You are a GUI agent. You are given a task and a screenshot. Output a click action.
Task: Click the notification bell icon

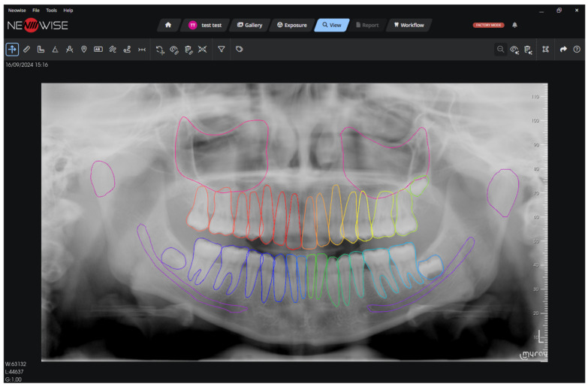515,25
